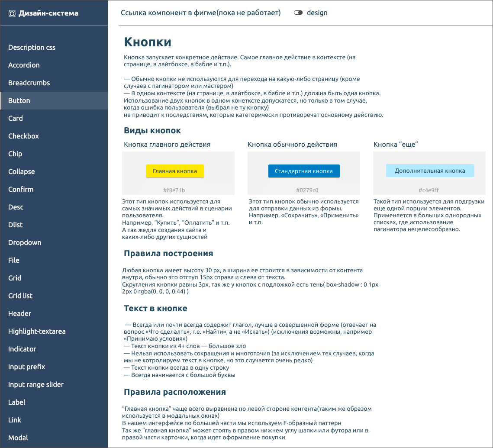Click the Правила расположения heading

point(175,392)
